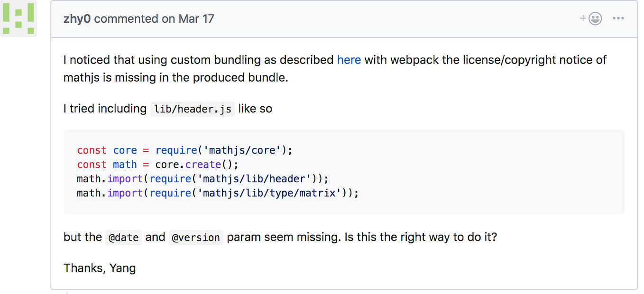
Task: Select the lib/header.js inline code
Action: [x=193, y=109]
